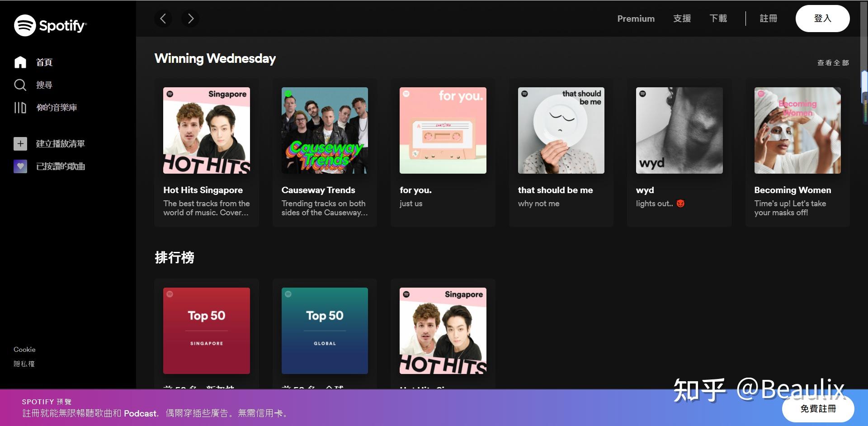Open the Hot Hits Singapore playlist
868x426 pixels.
coord(206,130)
